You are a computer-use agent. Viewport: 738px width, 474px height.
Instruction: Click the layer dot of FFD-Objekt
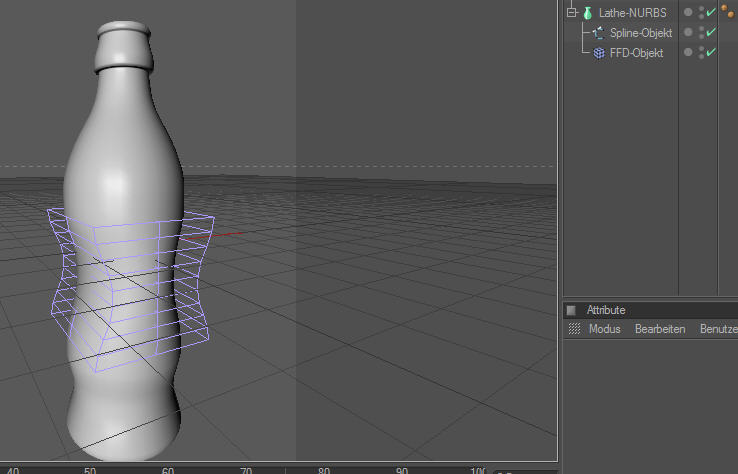pyautogui.click(x=688, y=52)
